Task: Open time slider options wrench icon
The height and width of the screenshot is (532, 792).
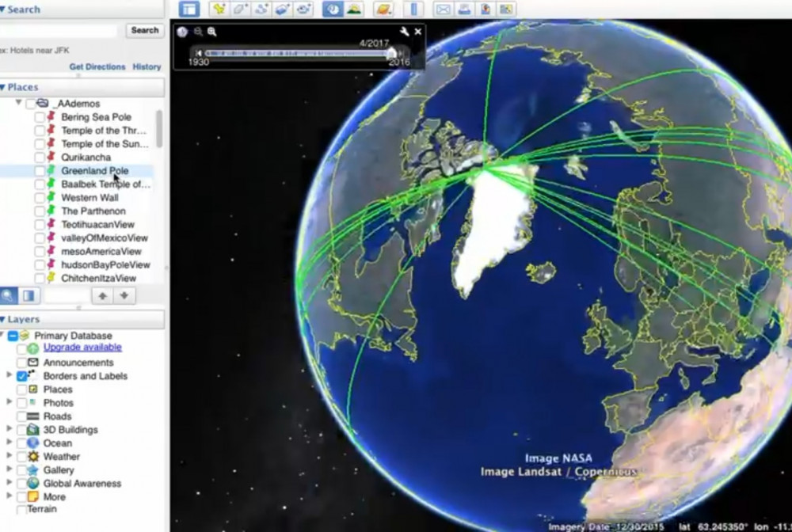Action: [404, 32]
